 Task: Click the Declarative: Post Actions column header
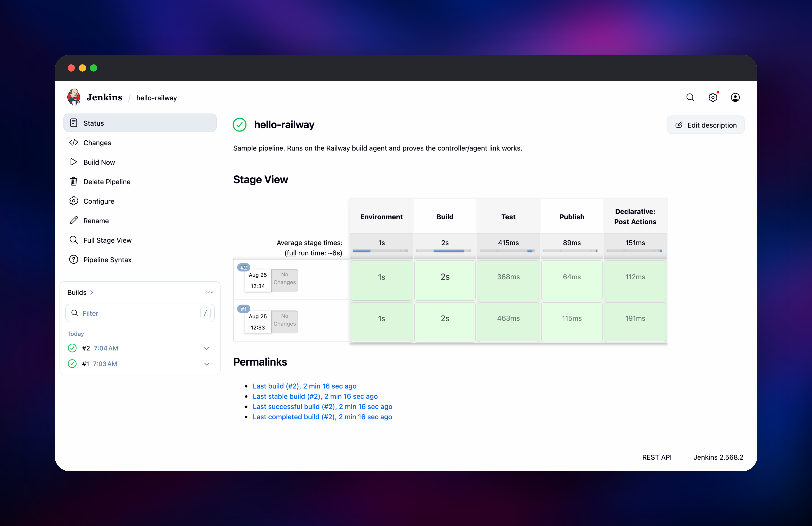pos(635,216)
